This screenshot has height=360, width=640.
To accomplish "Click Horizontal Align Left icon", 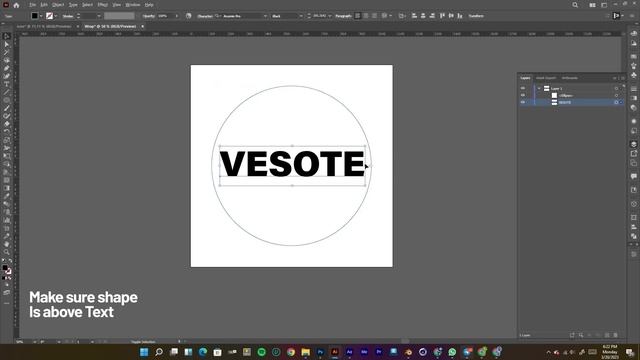I will [414, 16].
